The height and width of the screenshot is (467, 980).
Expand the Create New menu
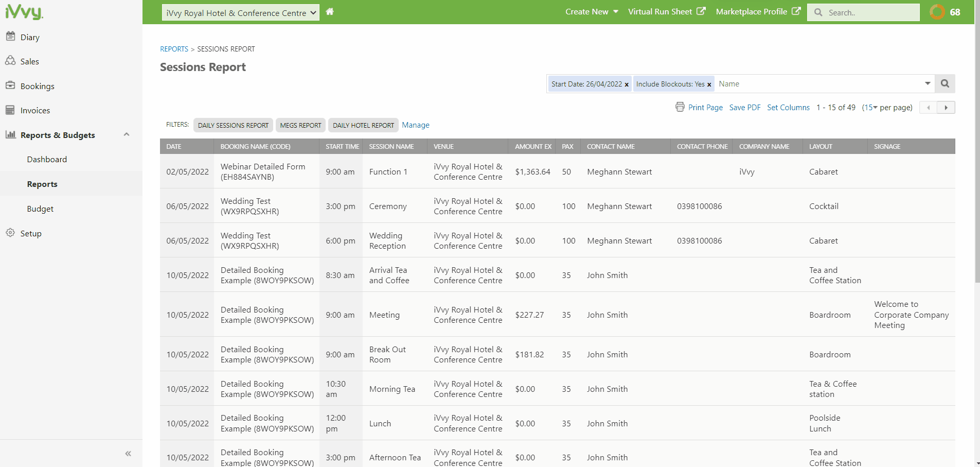point(592,11)
